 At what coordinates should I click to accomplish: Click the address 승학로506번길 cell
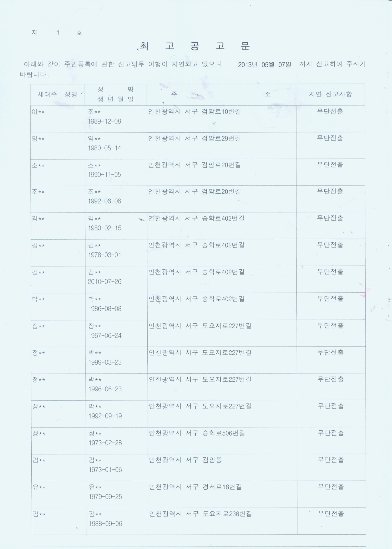pyautogui.click(x=222, y=441)
